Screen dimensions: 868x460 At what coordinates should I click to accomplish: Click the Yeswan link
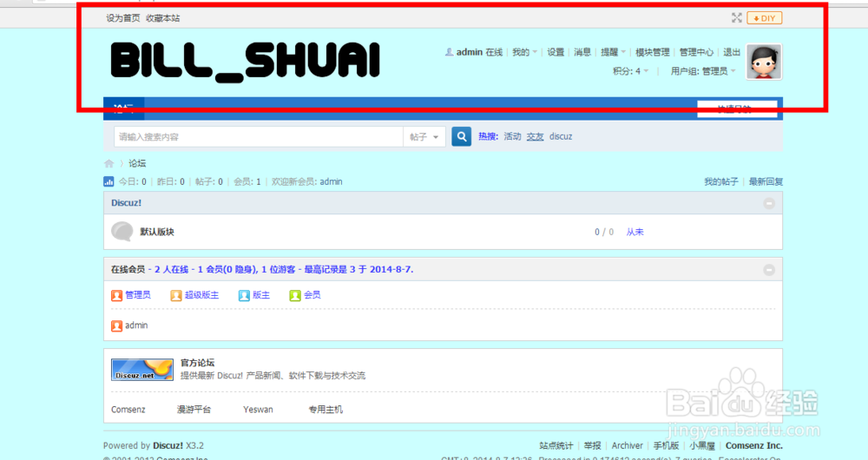tap(258, 410)
